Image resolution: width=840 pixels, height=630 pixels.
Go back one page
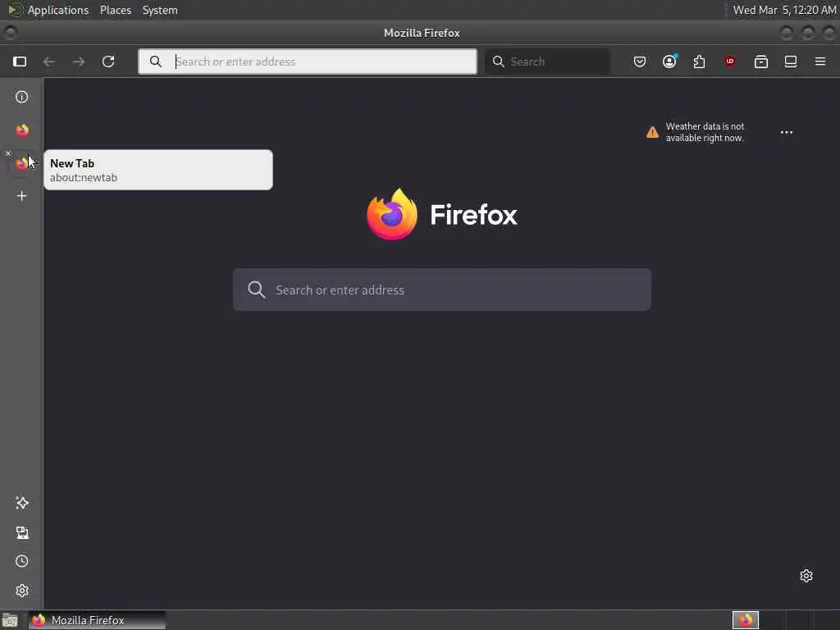click(48, 62)
